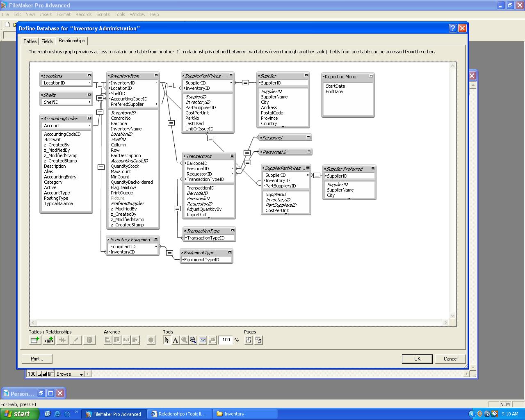525x420 pixels.
Task: Show more fields in Transactions table bottom arrow
Action: pyautogui.click(x=209, y=218)
